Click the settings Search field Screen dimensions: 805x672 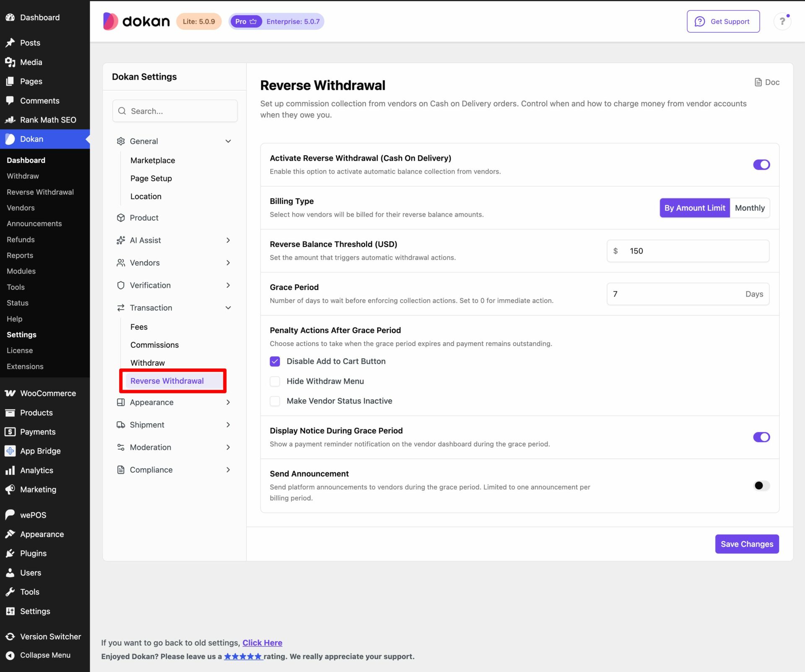(x=175, y=111)
